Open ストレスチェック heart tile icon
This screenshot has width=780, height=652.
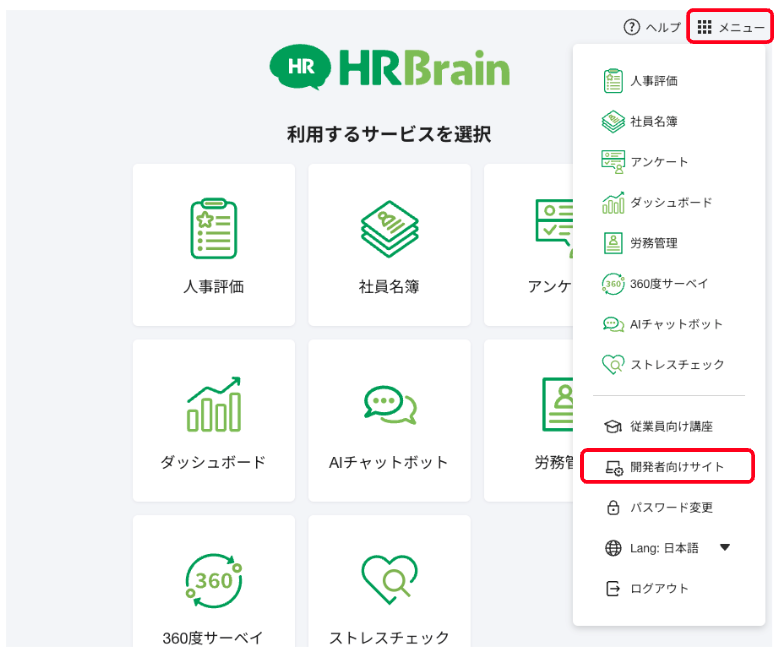click(389, 580)
